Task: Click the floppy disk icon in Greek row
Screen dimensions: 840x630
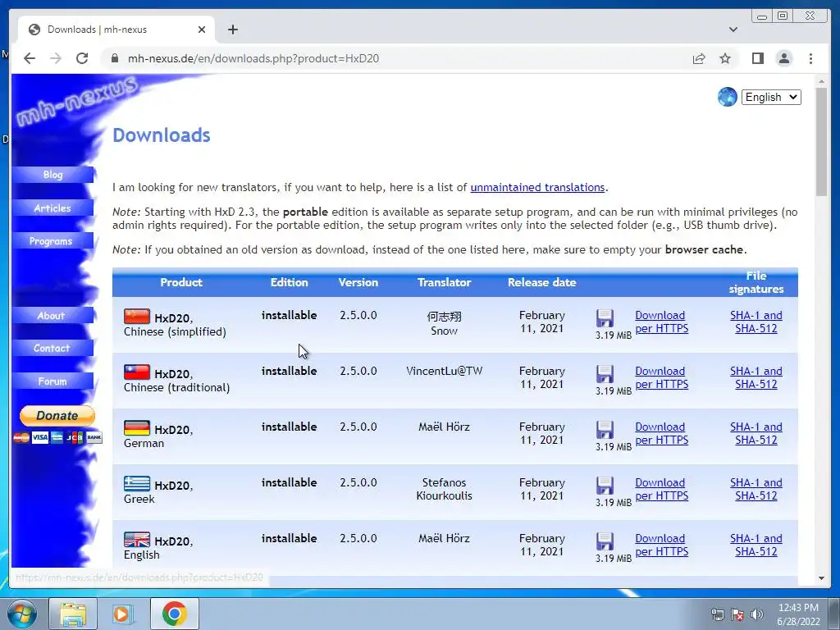Action: coord(605,486)
